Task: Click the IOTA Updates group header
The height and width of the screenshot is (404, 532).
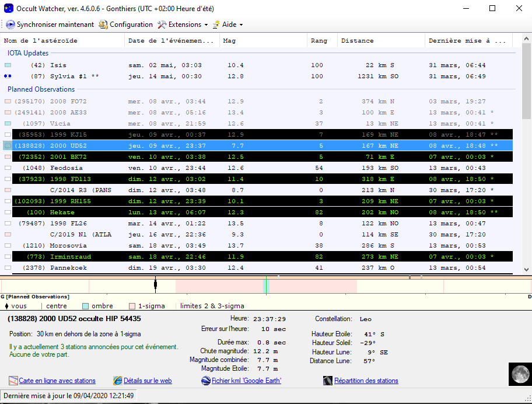Action: click(x=28, y=53)
